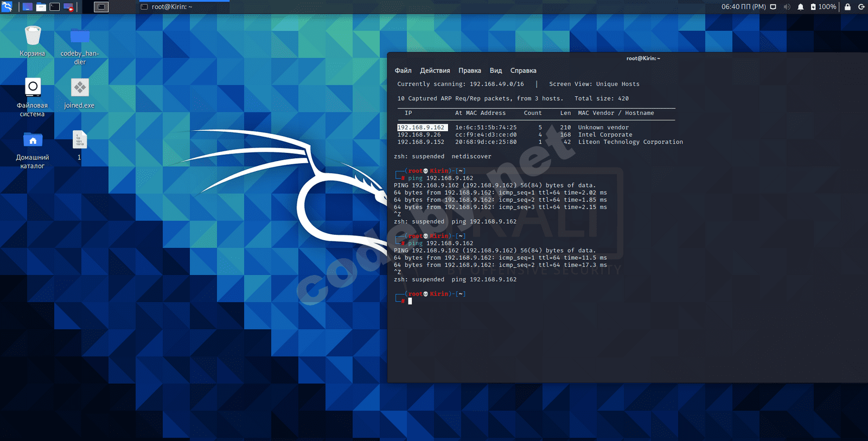The width and height of the screenshot is (868, 441).
Task: Open notifications bell icon
Action: 801,7
